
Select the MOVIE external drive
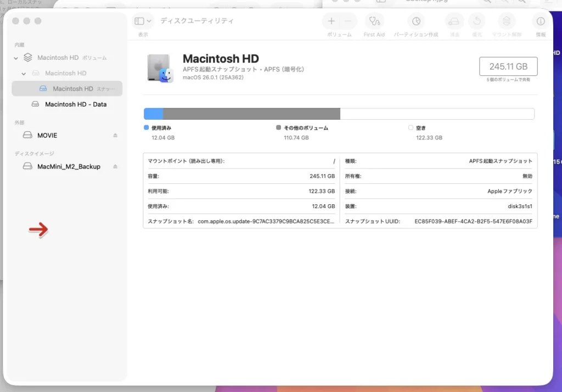click(47, 135)
